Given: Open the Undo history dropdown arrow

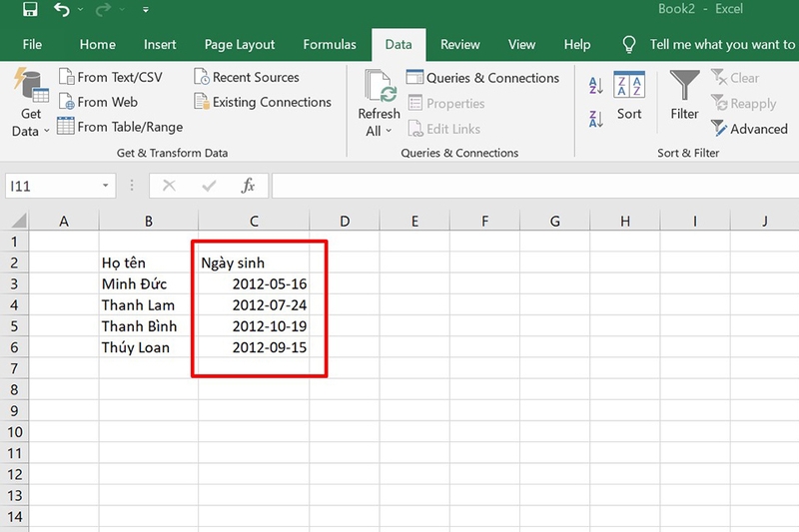Looking at the screenshot, I should click(81, 9).
